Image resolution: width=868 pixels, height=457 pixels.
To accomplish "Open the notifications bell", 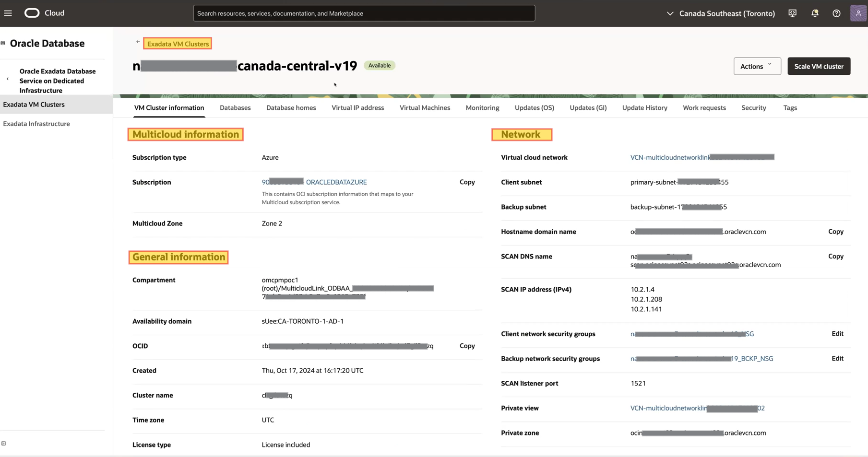I will tap(815, 13).
